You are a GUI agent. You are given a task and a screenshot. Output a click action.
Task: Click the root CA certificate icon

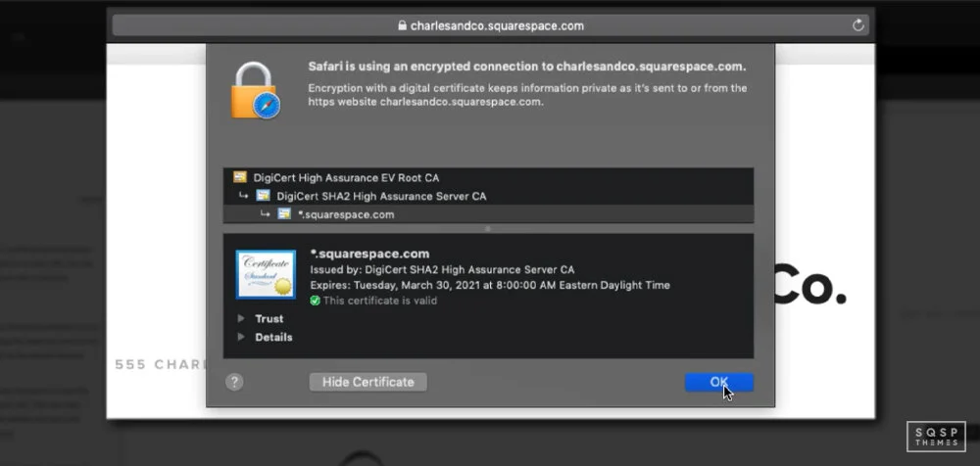tap(240, 177)
